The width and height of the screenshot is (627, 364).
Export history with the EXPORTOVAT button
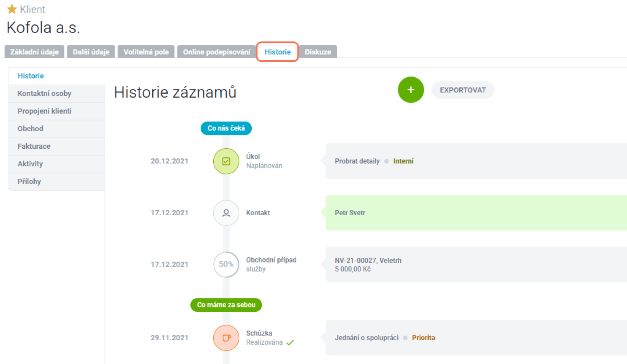click(x=462, y=90)
